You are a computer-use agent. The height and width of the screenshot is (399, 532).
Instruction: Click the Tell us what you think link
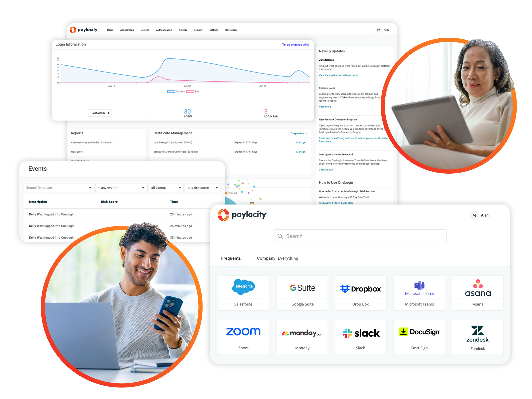pyautogui.click(x=296, y=45)
